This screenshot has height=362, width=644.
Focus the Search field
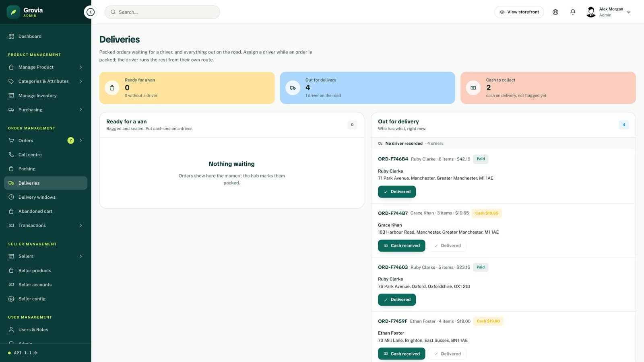pyautogui.click(x=162, y=12)
